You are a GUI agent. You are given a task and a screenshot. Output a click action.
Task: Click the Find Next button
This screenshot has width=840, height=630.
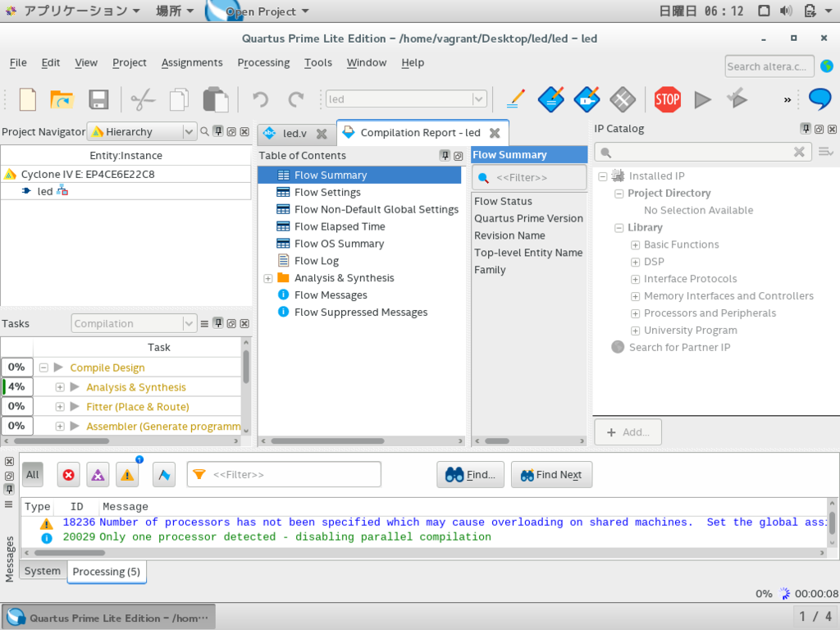[x=551, y=475]
